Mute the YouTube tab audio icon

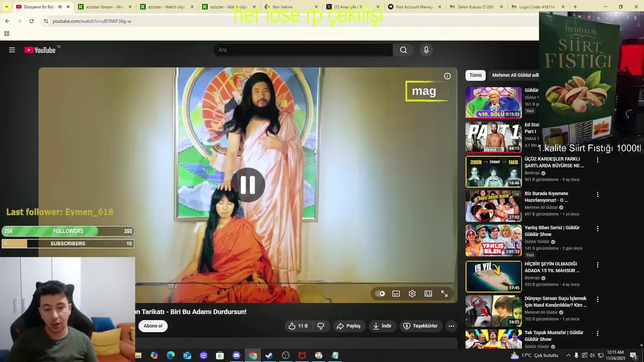(x=60, y=7)
